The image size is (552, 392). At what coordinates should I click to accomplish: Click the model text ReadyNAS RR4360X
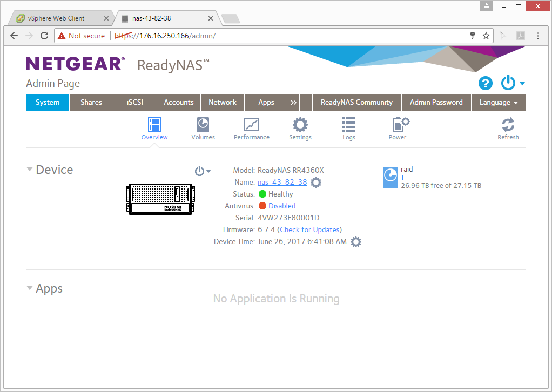click(x=291, y=170)
